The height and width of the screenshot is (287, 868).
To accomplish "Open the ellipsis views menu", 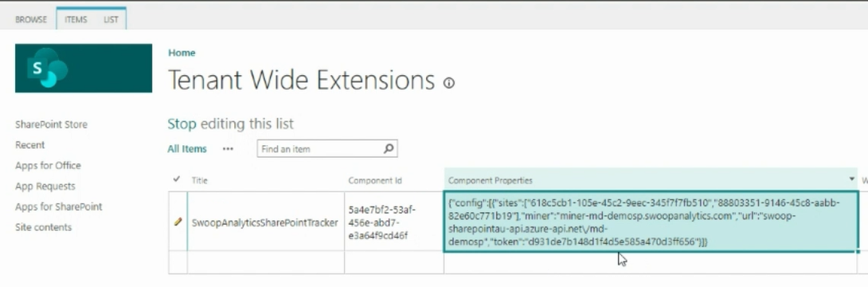I will tap(228, 149).
